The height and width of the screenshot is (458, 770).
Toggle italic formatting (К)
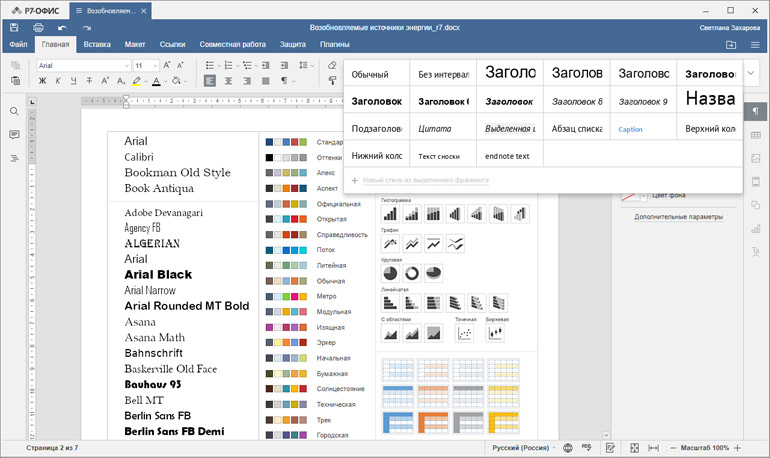(58, 82)
